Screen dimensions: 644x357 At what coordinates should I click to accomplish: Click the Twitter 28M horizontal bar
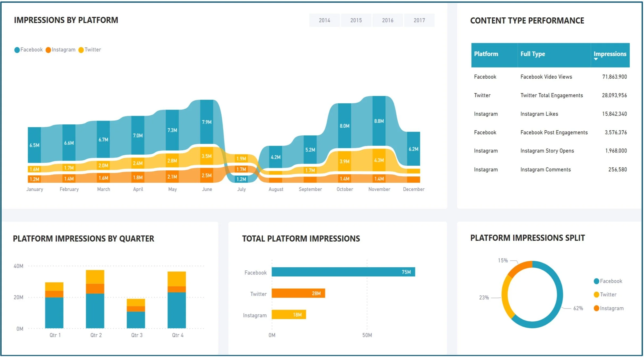(x=298, y=293)
